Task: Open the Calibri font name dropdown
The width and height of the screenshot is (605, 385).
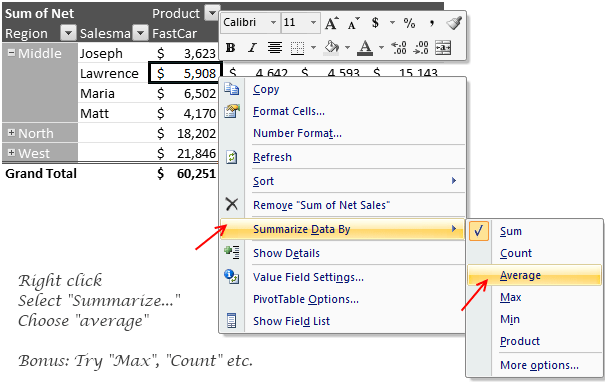Action: click(x=273, y=22)
